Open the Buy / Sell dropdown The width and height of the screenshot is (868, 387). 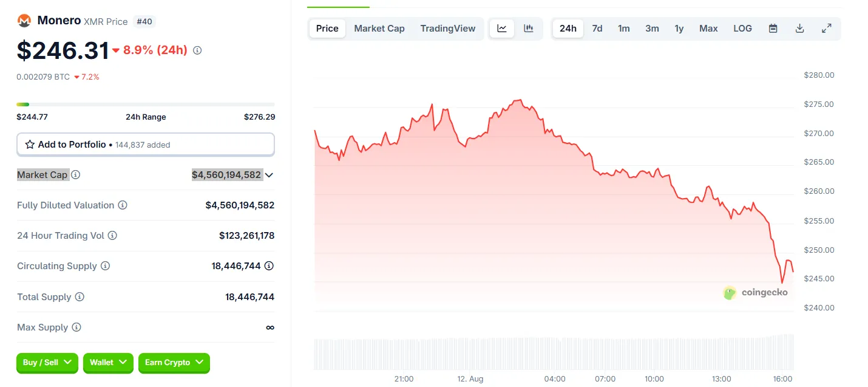[47, 363]
